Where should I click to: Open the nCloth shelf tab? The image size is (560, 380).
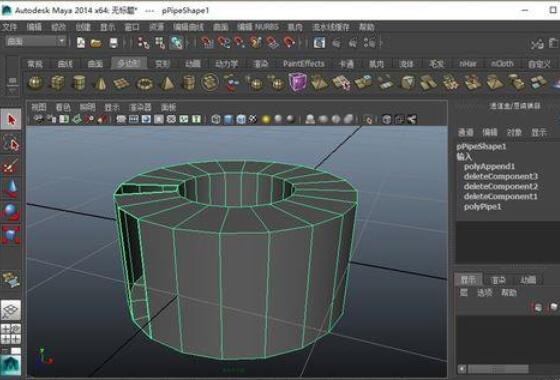click(502, 64)
